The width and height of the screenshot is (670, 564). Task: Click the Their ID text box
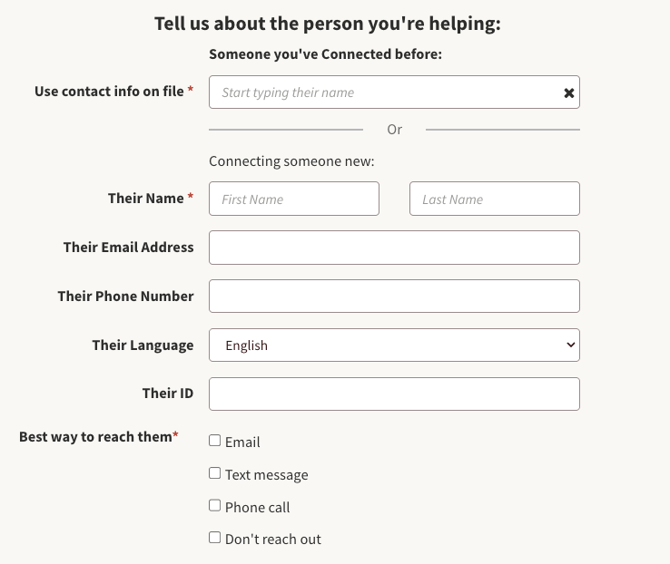[x=394, y=394]
